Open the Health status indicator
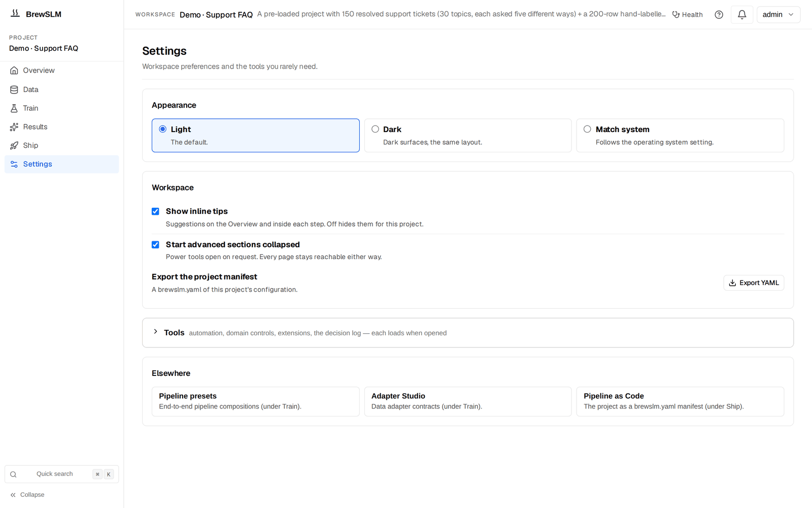 [687, 15]
